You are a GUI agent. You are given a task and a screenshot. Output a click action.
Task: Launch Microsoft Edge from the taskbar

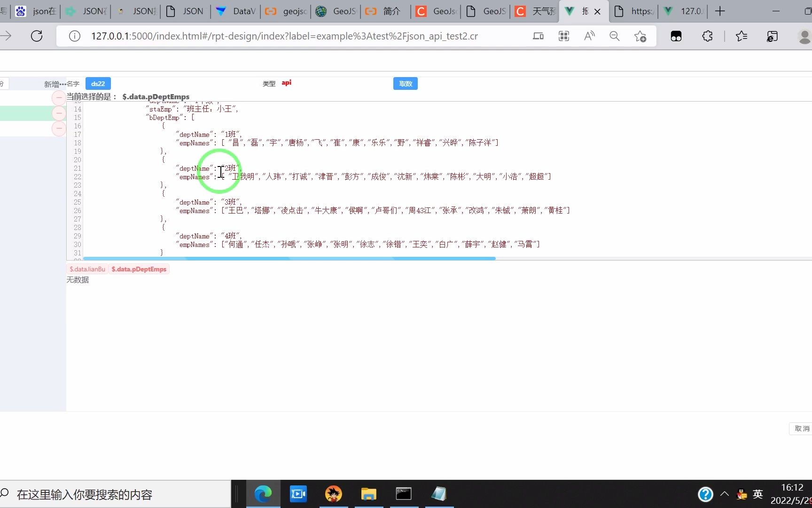[263, 494]
